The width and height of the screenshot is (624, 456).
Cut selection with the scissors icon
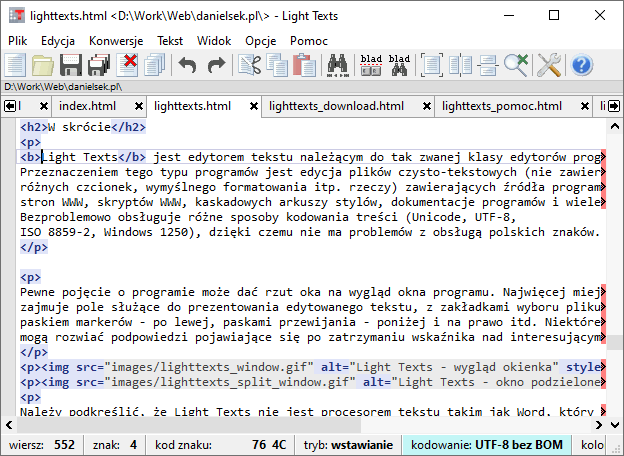[249, 66]
